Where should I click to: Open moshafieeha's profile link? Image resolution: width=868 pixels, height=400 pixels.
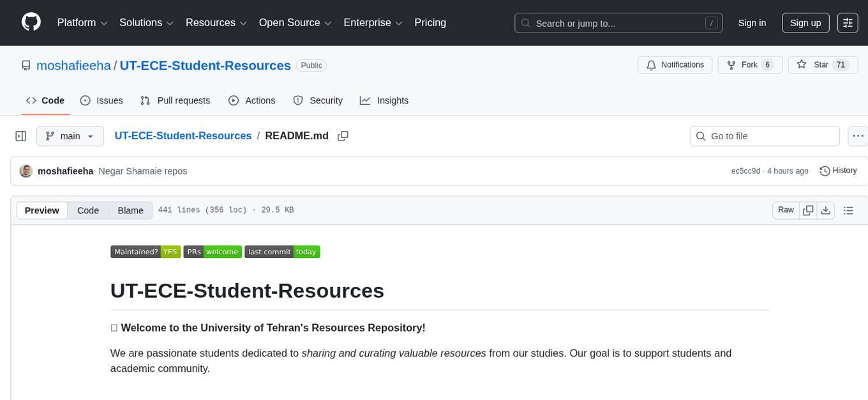click(x=73, y=65)
